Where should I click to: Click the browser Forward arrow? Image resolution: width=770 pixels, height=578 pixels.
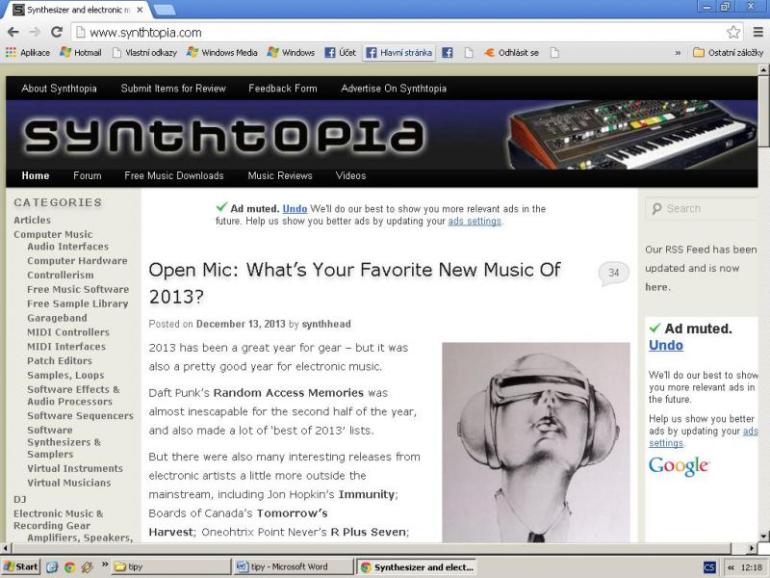pyautogui.click(x=35, y=32)
